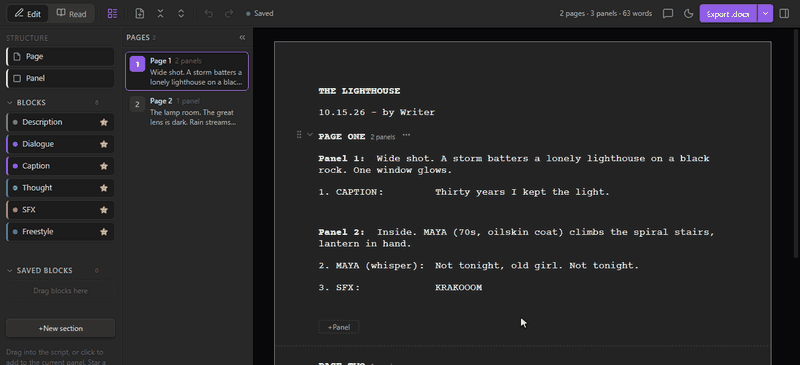Toggle star on Description block
The width and height of the screenshot is (800, 365).
(104, 123)
